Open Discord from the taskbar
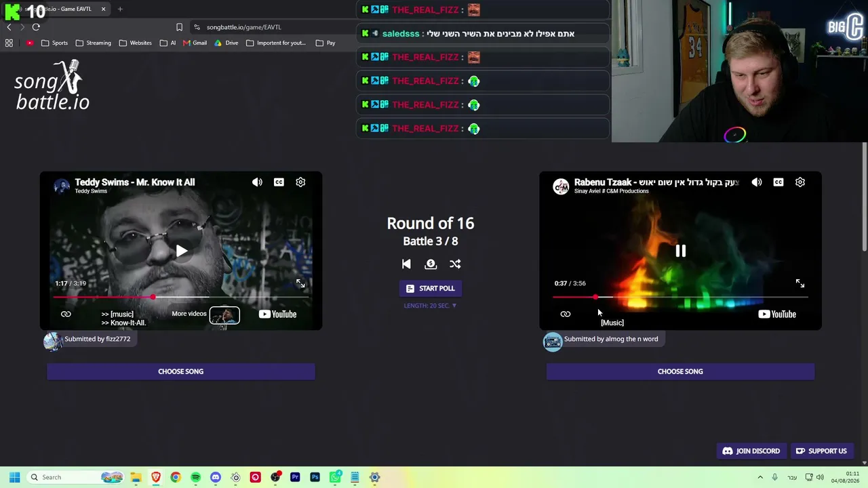 [x=216, y=477]
